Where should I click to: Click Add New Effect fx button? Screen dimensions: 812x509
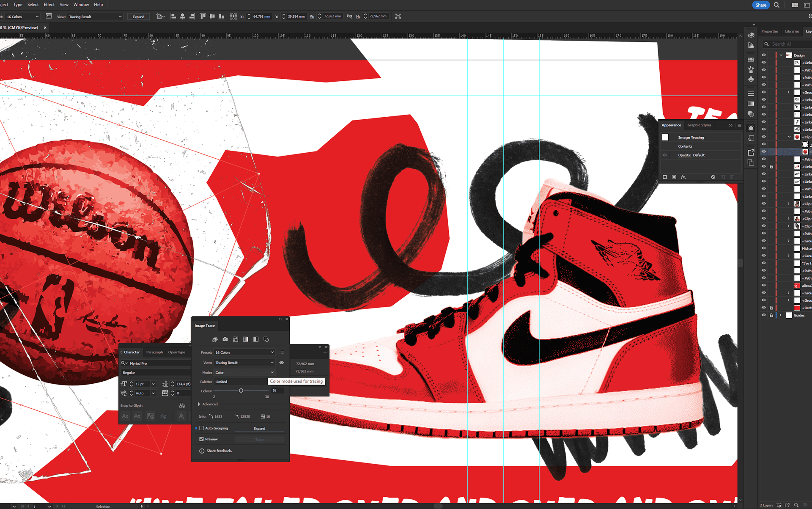(x=683, y=177)
